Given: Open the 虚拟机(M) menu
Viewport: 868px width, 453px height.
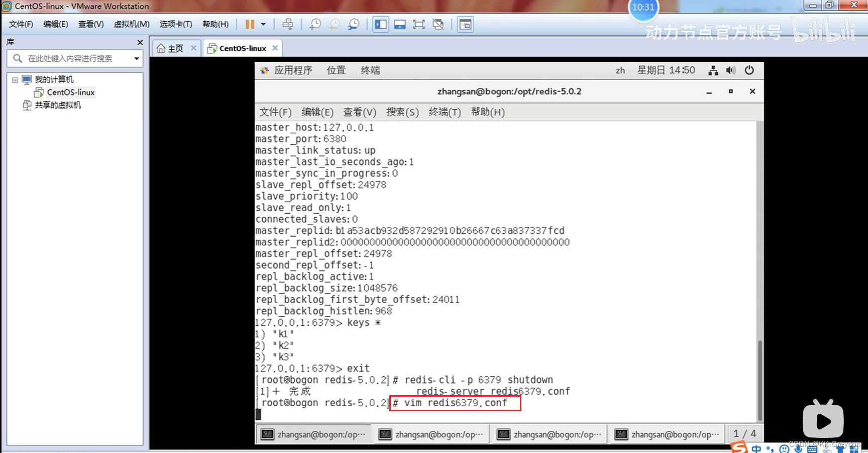Looking at the screenshot, I should click(x=132, y=24).
